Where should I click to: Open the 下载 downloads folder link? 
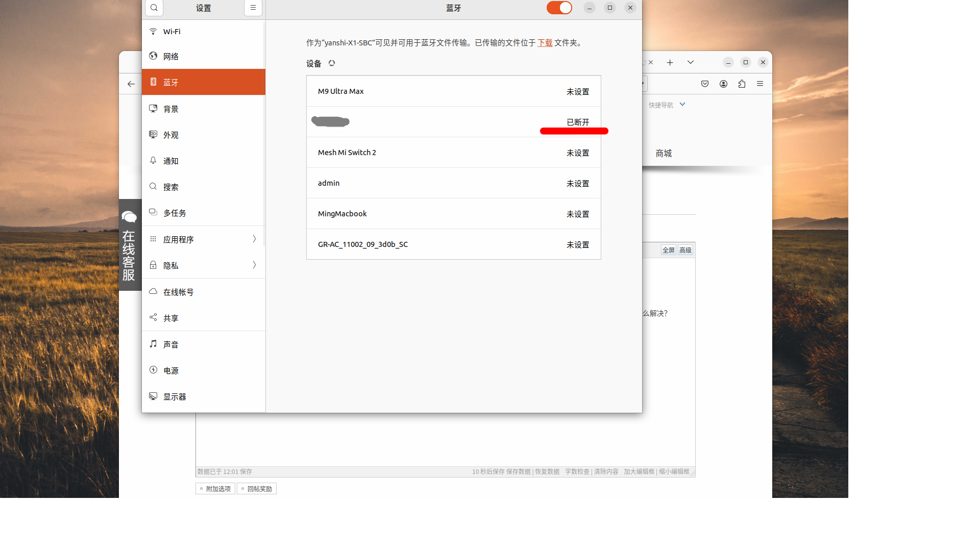pyautogui.click(x=545, y=43)
